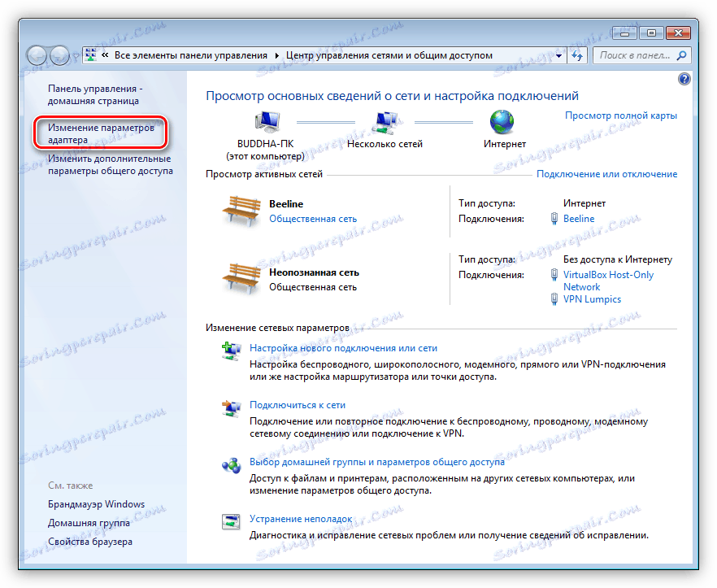Click Подключение или отключение link

click(x=606, y=174)
